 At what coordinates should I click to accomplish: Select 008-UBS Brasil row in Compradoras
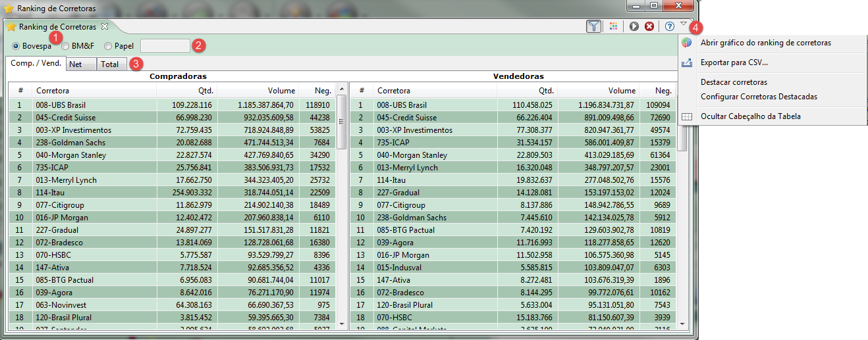pyautogui.click(x=172, y=105)
